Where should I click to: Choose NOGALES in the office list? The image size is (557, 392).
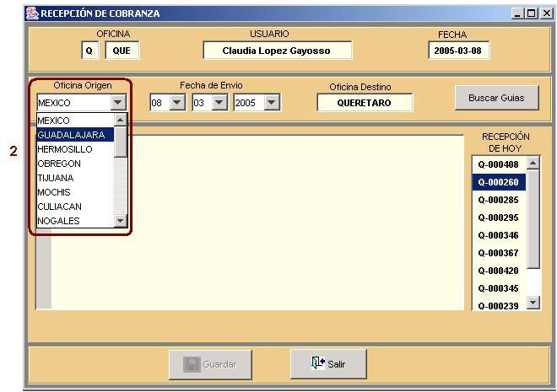(59, 221)
